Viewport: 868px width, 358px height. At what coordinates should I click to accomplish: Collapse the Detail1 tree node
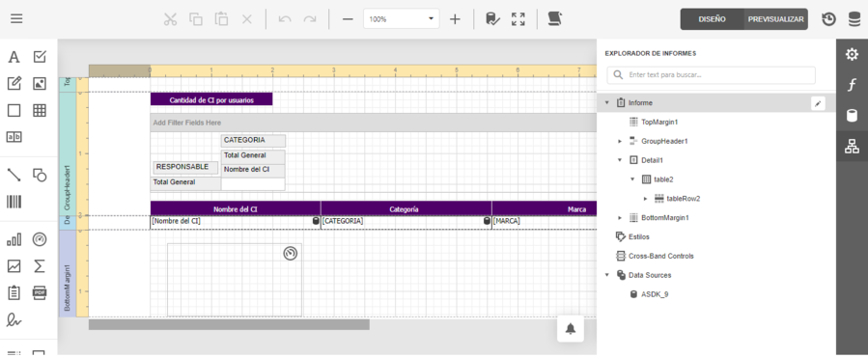click(x=620, y=160)
